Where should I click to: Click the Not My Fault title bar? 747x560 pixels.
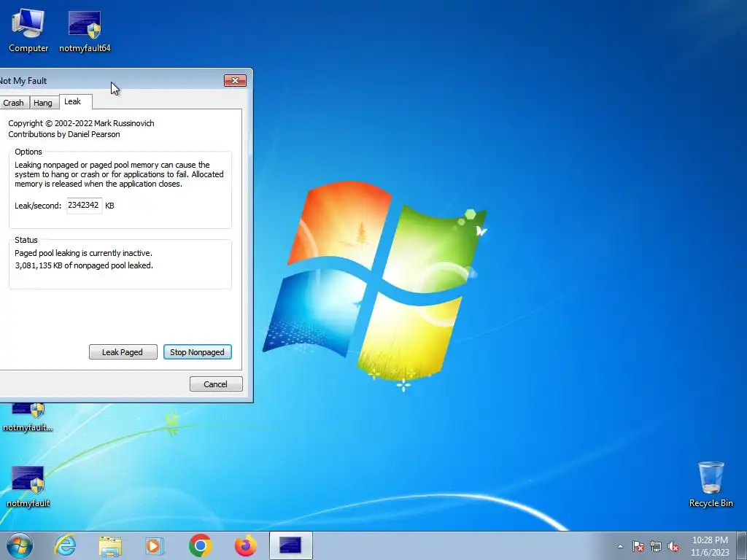point(112,80)
